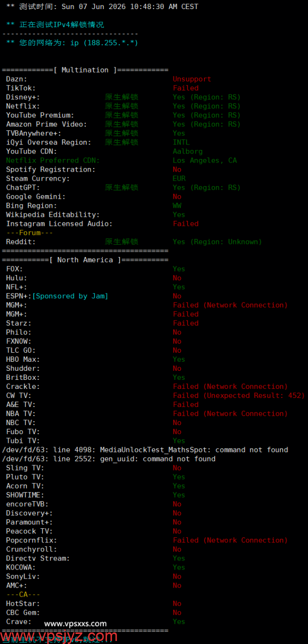
Task: Select the Discovery+ label
Action: tap(30, 514)
